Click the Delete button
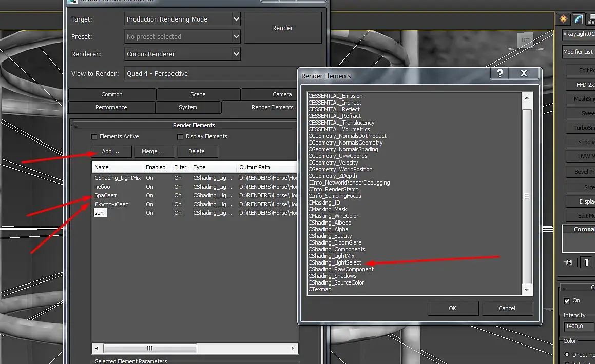595x364 pixels. click(197, 151)
